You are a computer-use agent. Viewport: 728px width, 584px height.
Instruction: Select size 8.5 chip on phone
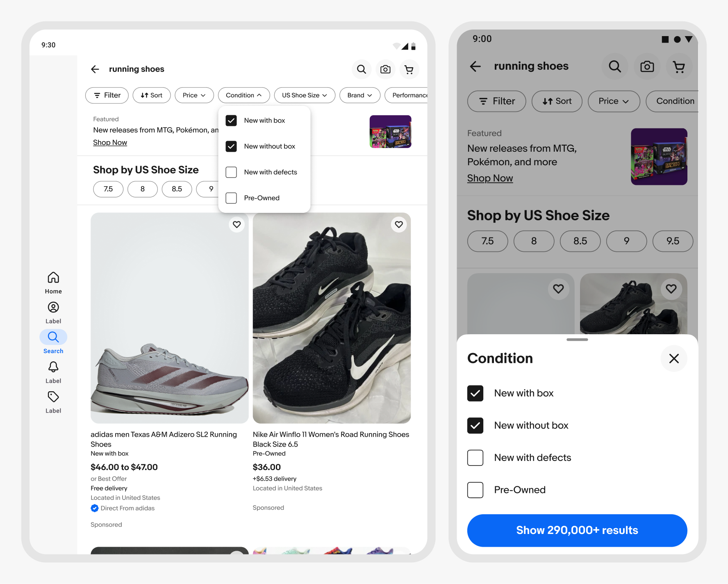coord(580,241)
